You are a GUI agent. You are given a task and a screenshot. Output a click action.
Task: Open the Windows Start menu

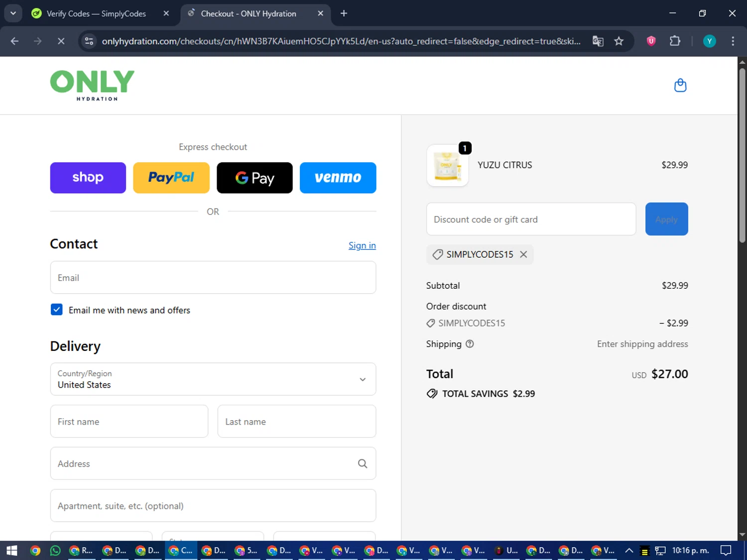(12, 551)
